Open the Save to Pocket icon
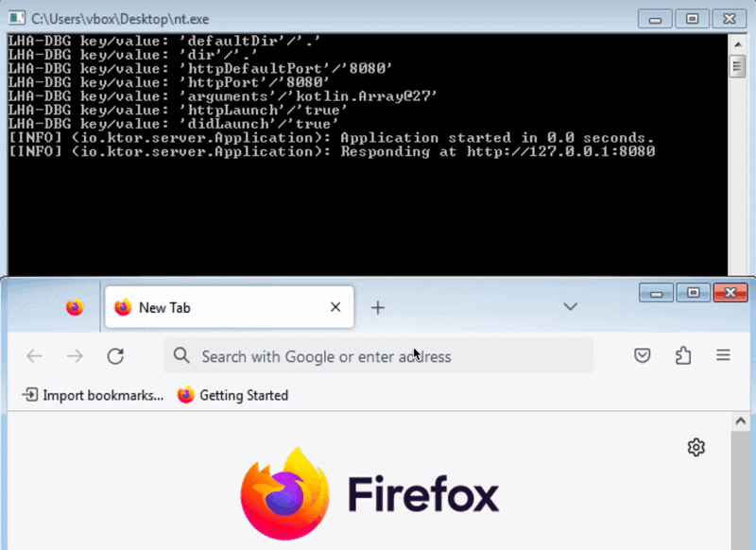This screenshot has height=550, width=756. point(642,355)
